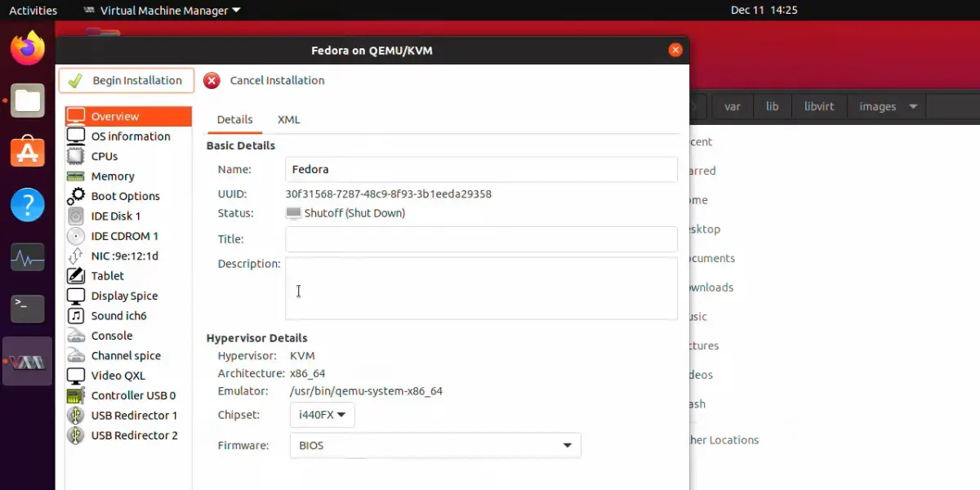Image resolution: width=980 pixels, height=490 pixels.
Task: Select the Overview monitor icon in the hardware list
Action: [76, 116]
